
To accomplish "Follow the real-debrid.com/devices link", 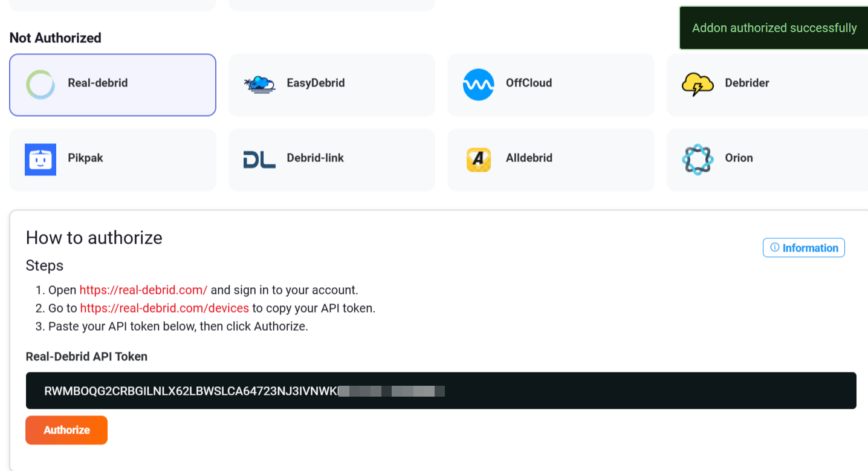I will (x=164, y=308).
